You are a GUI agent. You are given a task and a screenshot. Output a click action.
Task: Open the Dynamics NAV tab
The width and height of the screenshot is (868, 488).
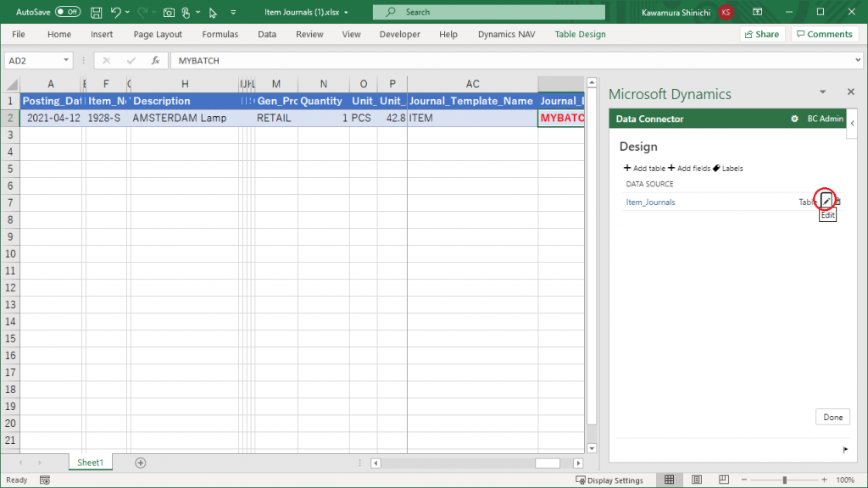coord(507,34)
